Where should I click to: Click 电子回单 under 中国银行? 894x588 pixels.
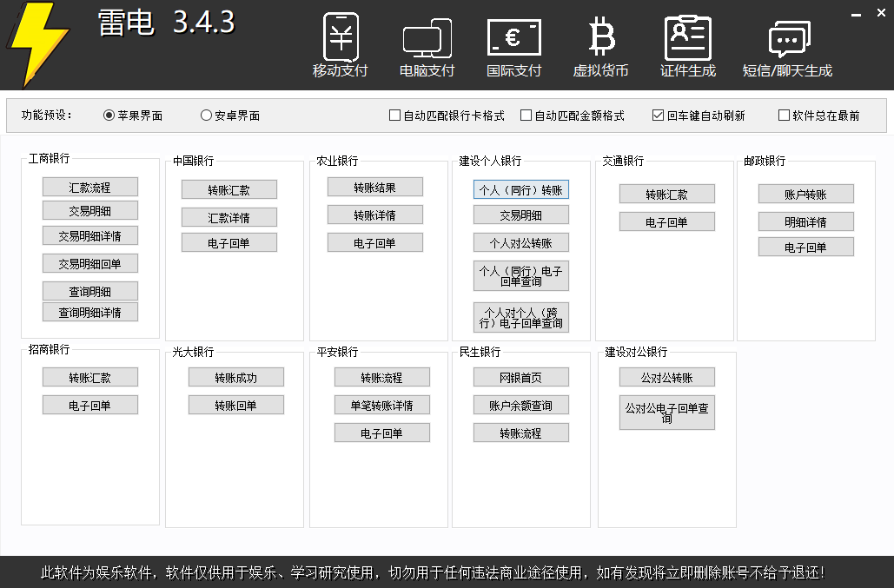tap(229, 242)
